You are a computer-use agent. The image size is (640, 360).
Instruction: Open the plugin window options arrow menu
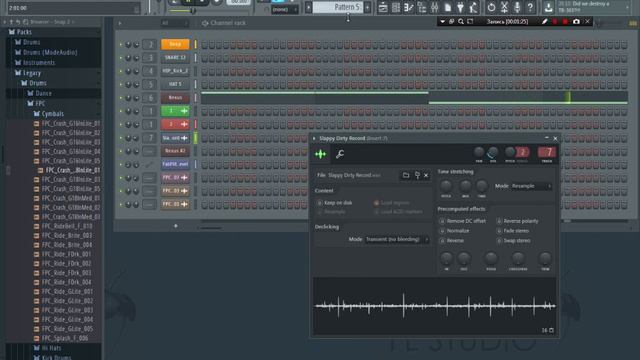click(x=314, y=139)
